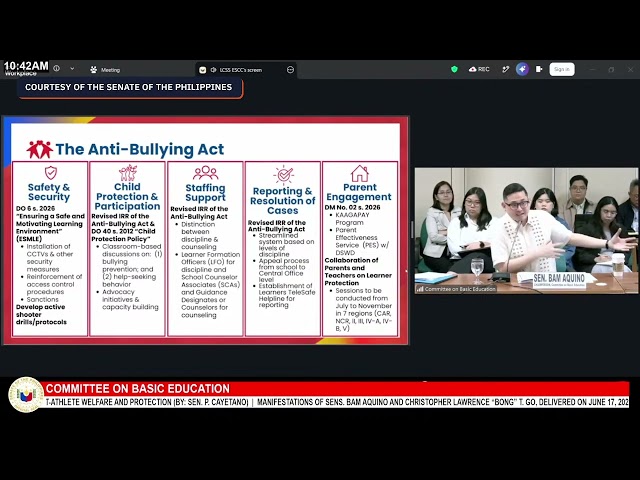Open the more options ellipsis on screen tab
The height and width of the screenshot is (480, 640).
[290, 70]
